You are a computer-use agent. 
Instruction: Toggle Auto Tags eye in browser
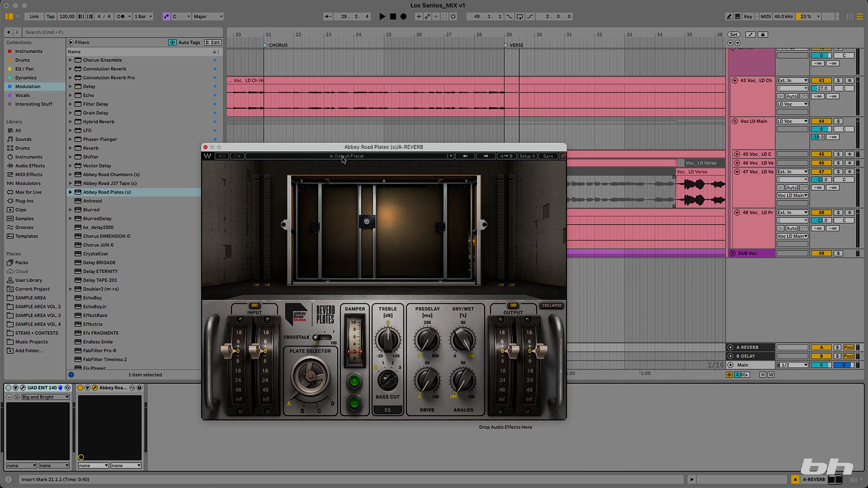pos(172,42)
